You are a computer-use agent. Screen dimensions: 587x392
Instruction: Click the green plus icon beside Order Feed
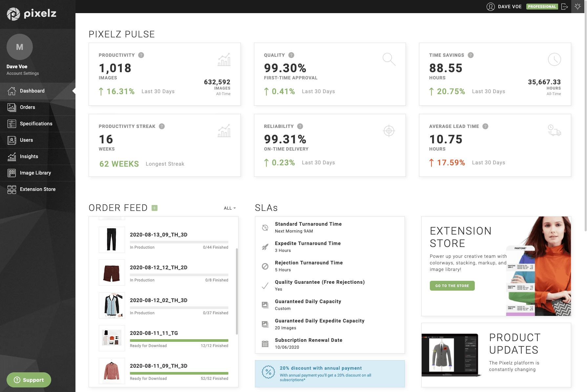155,208
